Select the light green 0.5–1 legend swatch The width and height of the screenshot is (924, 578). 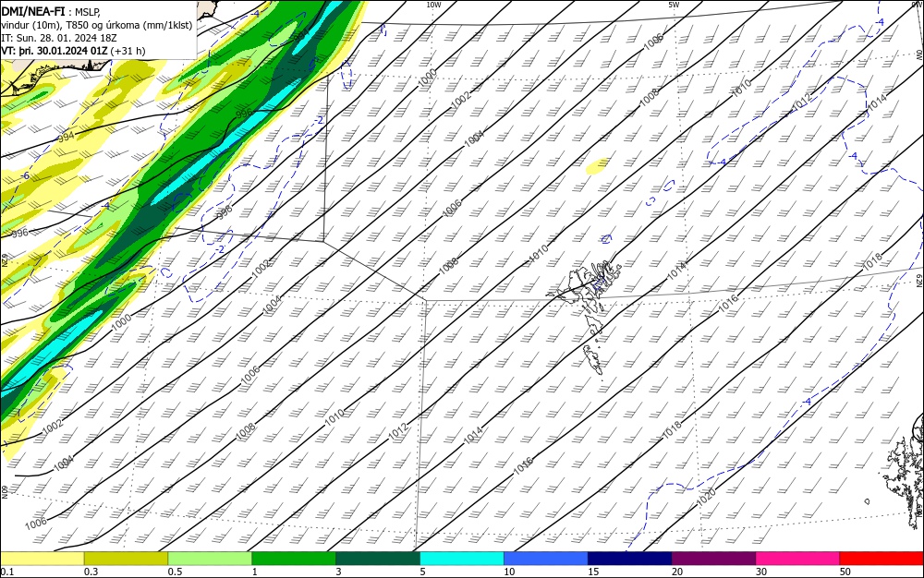click(x=210, y=559)
